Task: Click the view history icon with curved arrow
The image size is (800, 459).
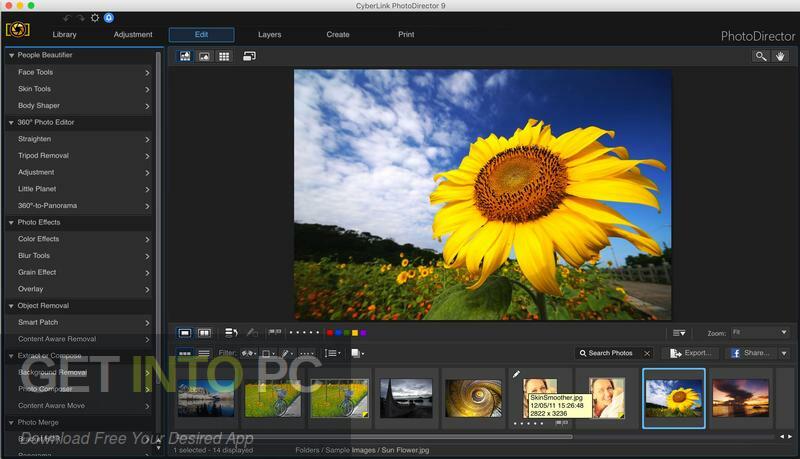Action: click(231, 333)
